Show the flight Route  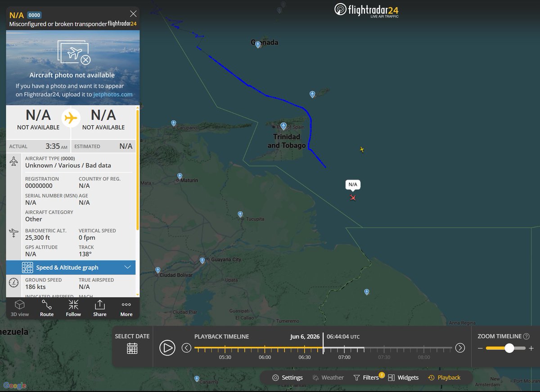(x=47, y=308)
